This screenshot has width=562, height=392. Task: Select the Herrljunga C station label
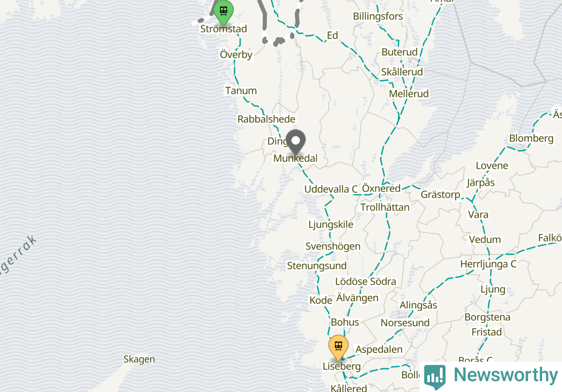488,264
